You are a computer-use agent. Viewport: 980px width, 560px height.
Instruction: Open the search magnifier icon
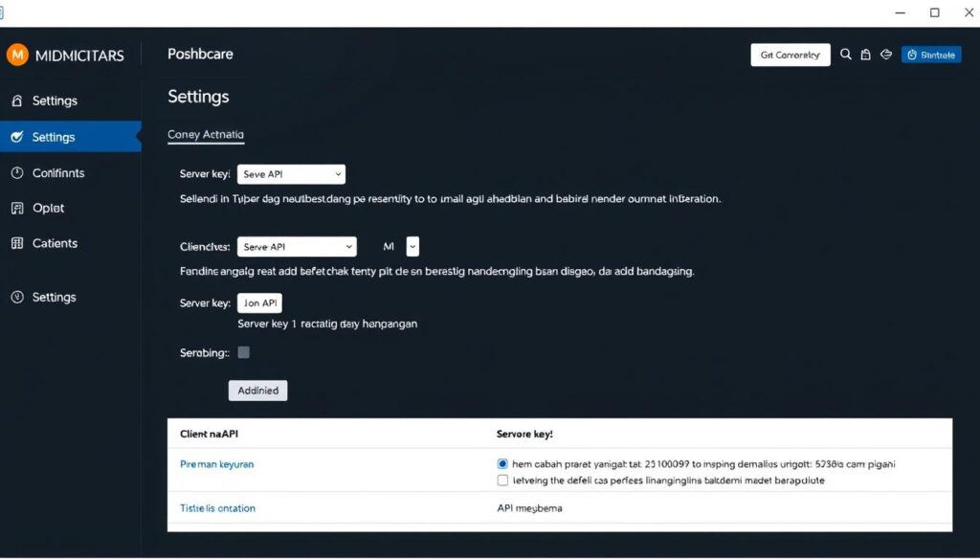click(x=846, y=55)
